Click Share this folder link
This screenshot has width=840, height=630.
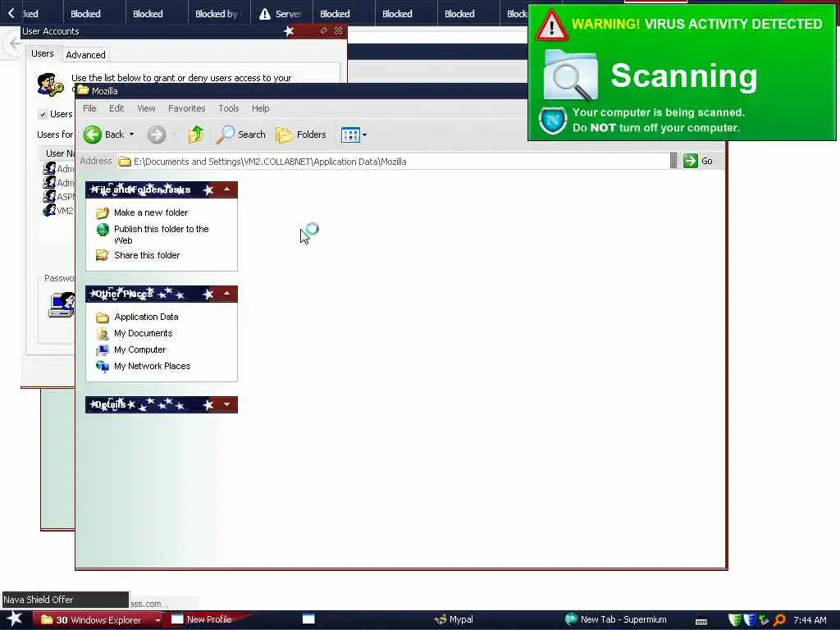click(147, 256)
